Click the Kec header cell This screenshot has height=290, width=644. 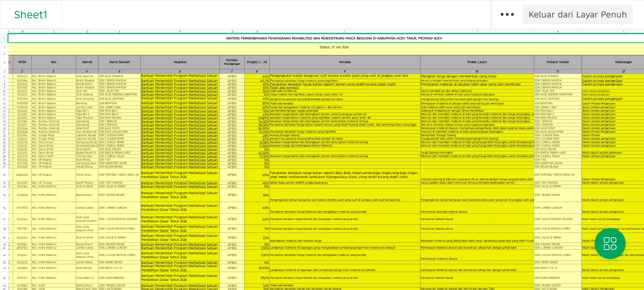point(54,62)
